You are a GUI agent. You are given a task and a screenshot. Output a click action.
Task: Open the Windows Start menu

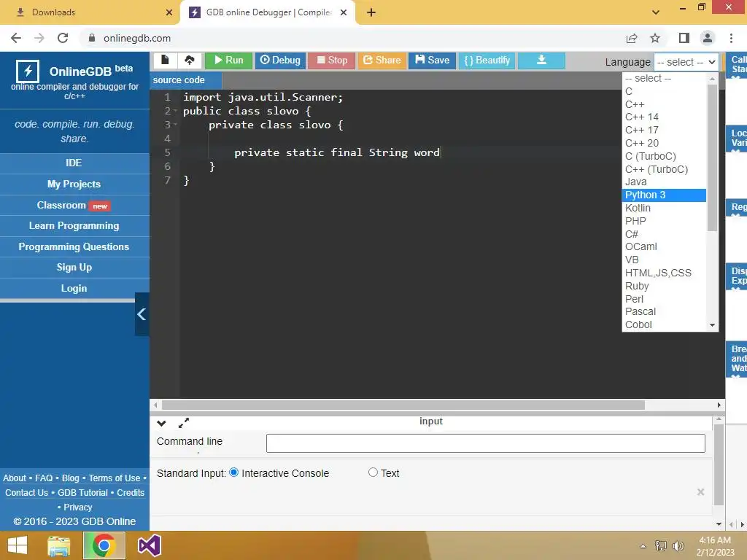tap(18, 545)
